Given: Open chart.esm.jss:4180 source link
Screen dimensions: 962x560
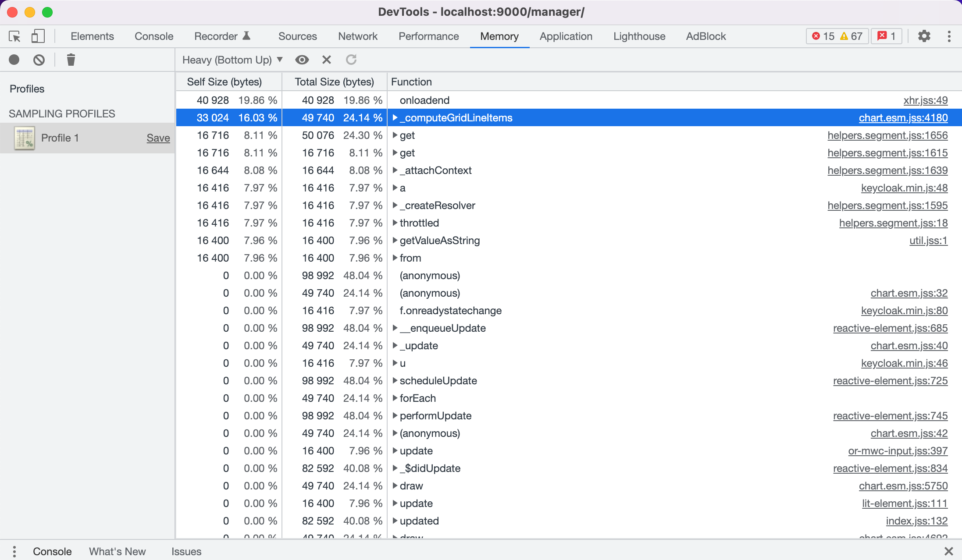Looking at the screenshot, I should (903, 117).
